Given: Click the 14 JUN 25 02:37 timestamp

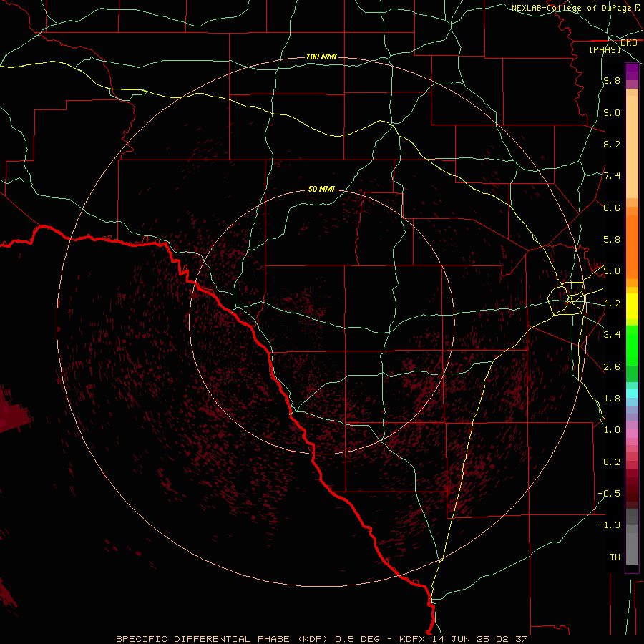Looking at the screenshot, I should 480,639.
